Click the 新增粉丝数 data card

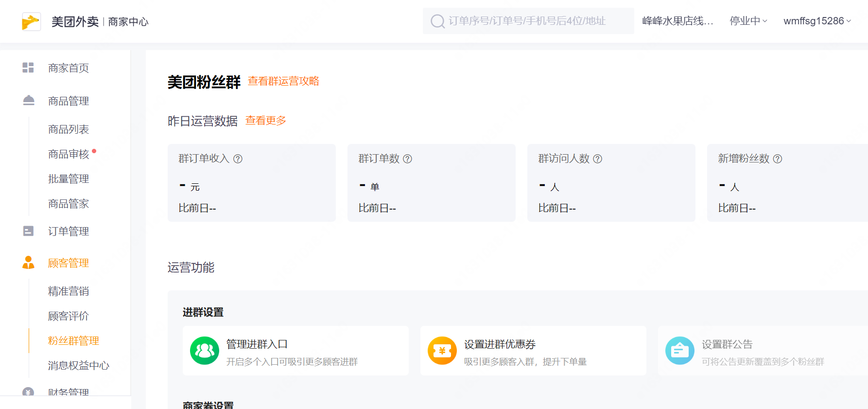tap(787, 183)
